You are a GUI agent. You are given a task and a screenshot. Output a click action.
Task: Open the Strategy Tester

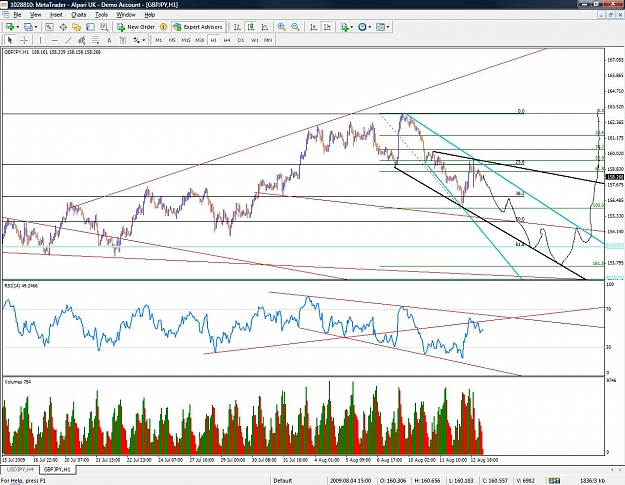(x=104, y=27)
